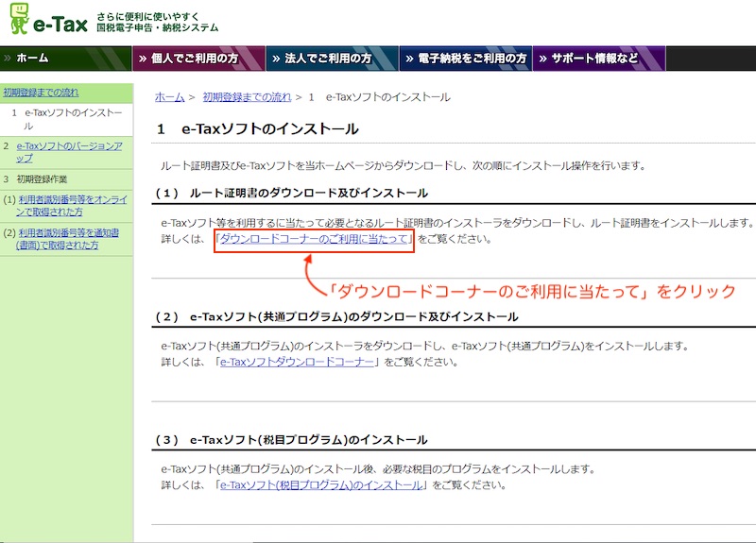Select sidebar item 1 e-Taxソフトのインストール
The width and height of the screenshot is (756, 543).
point(66,119)
